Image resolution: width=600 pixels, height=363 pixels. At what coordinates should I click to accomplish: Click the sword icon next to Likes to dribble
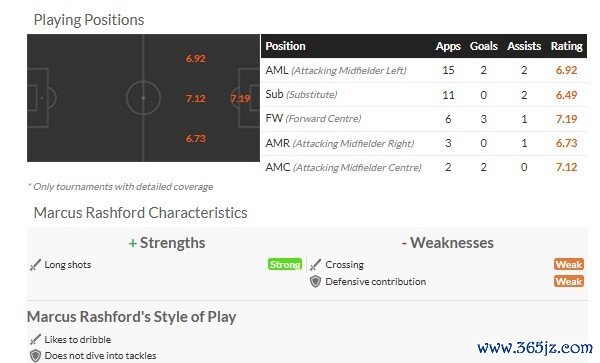click(x=35, y=339)
